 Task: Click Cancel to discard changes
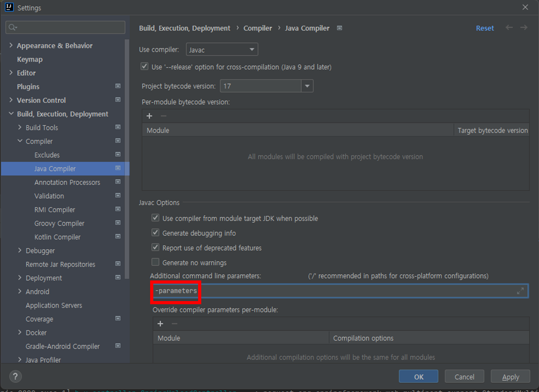[464, 377]
